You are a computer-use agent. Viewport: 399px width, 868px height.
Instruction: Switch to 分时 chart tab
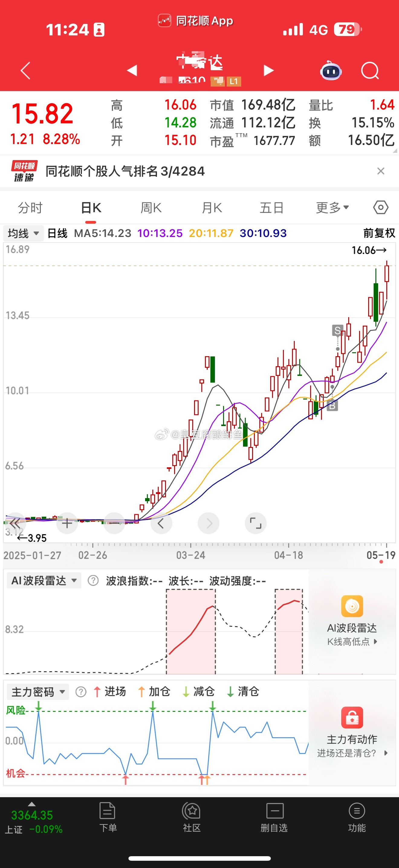coord(30,208)
